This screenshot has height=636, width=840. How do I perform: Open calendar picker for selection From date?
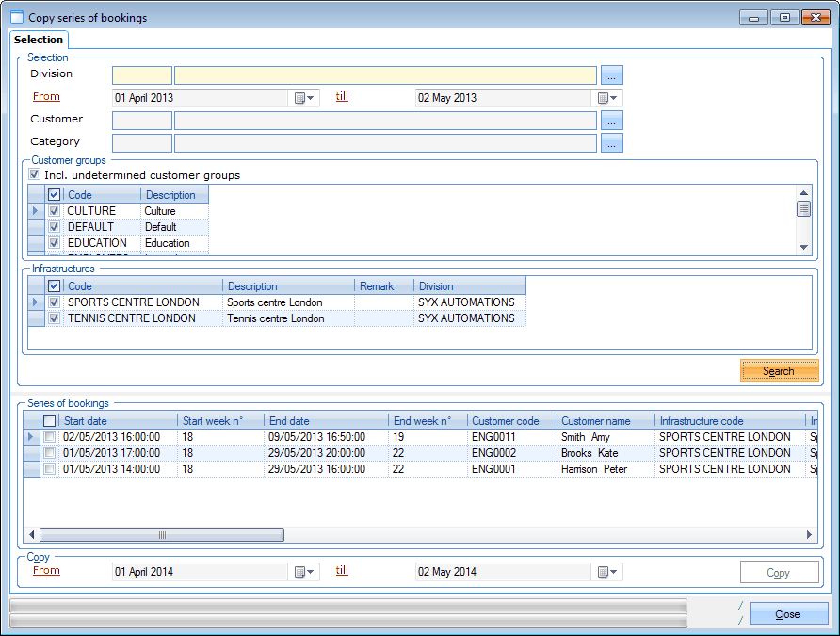305,98
